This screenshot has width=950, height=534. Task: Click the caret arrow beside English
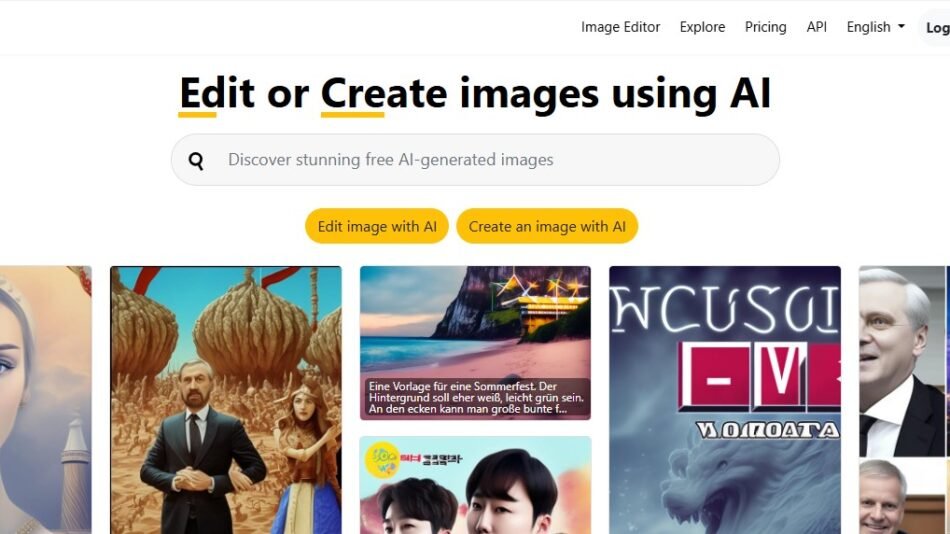[x=901, y=27]
